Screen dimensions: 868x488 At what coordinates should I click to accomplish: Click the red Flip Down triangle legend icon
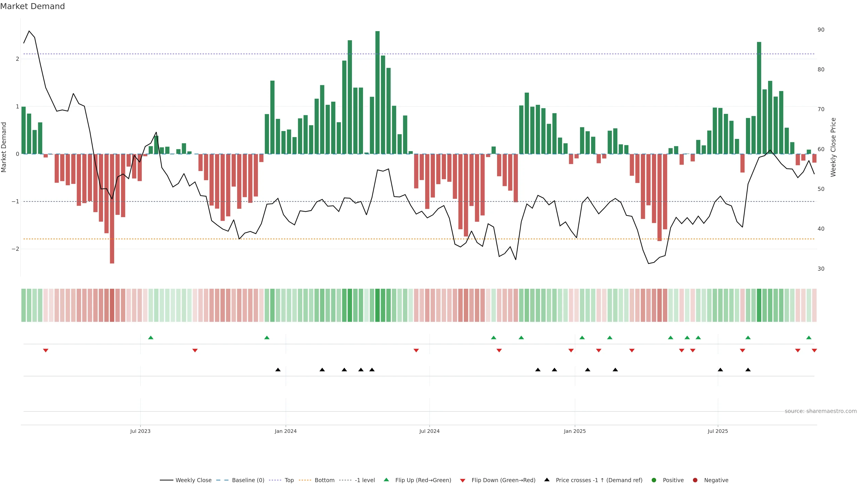(463, 480)
